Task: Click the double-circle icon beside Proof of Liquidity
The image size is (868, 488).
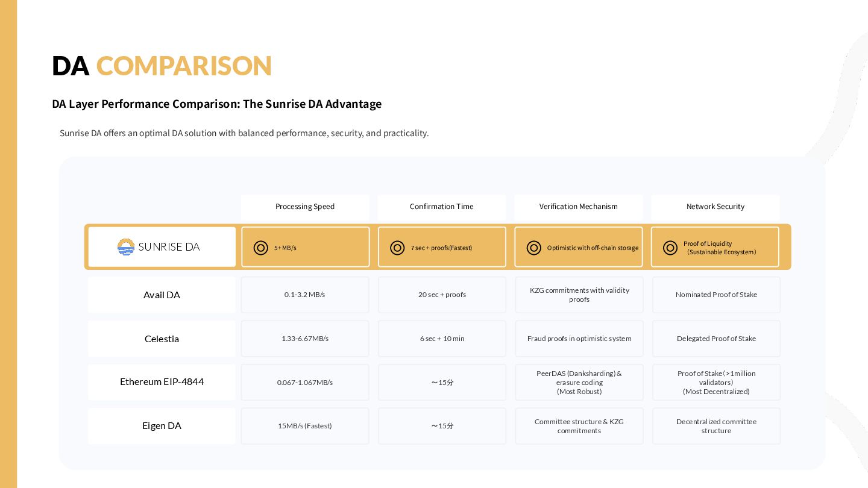Action: click(670, 248)
